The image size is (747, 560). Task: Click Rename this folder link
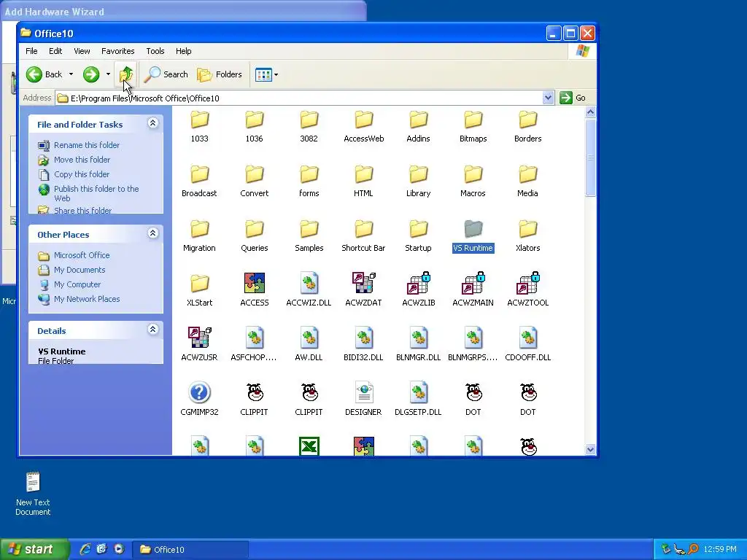(x=86, y=145)
